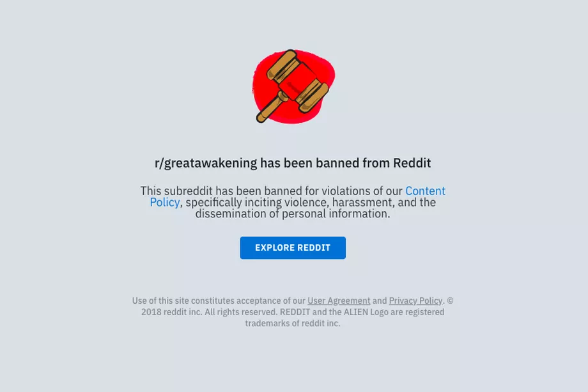Click "dissemination of personal information" text line

click(293, 214)
